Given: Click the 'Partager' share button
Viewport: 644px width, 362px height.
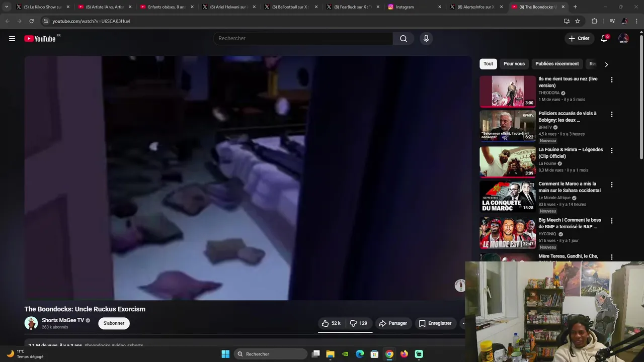Looking at the screenshot, I should pos(393,323).
